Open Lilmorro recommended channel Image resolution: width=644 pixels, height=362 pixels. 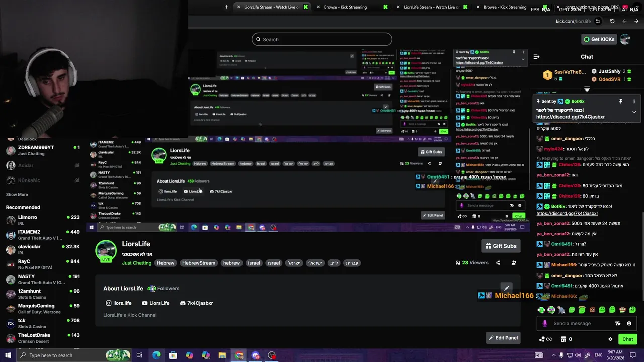(43, 220)
